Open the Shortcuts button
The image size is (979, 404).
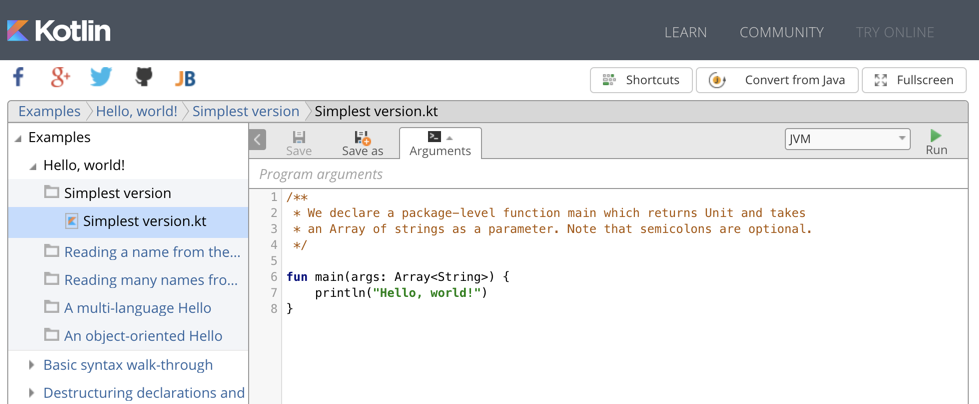(641, 80)
